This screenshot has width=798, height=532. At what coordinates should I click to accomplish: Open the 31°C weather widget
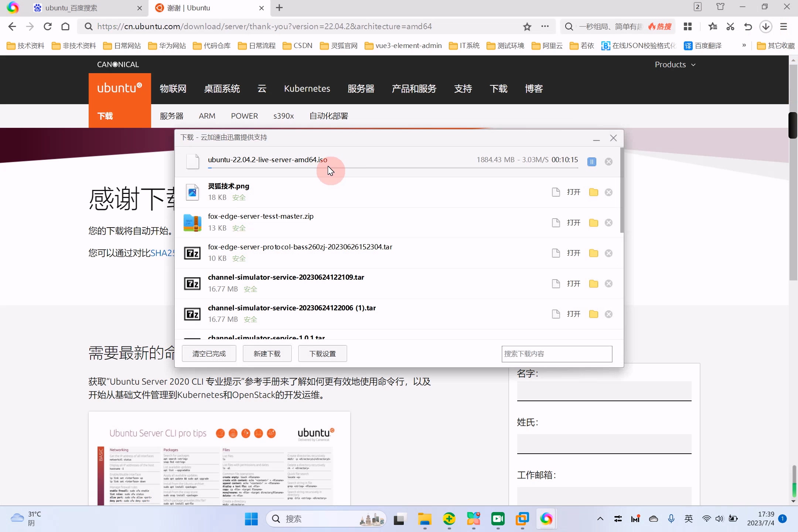[x=26, y=519]
